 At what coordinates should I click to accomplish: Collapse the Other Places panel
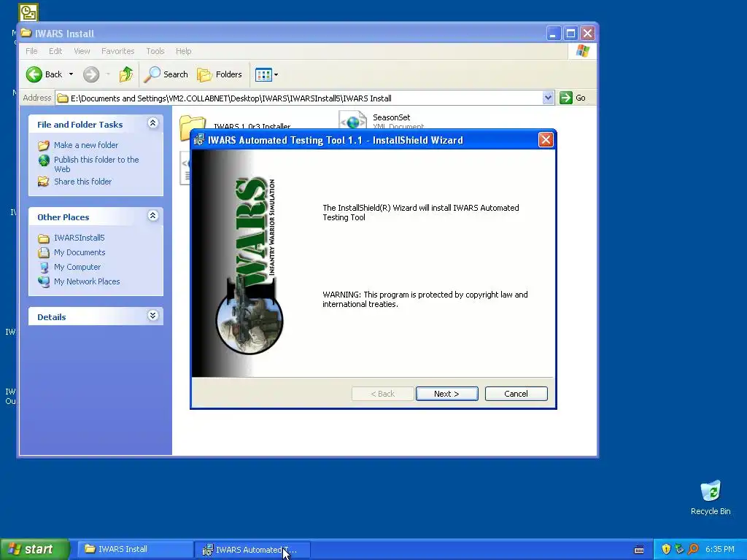[153, 216]
